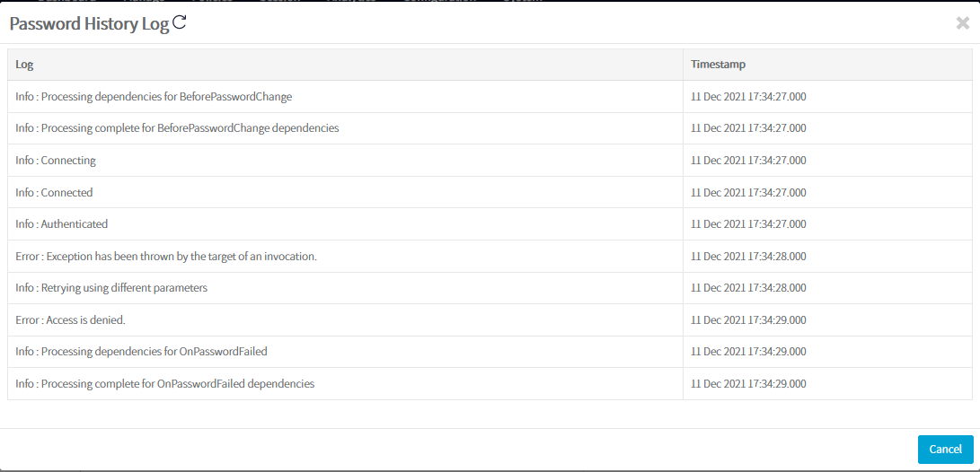980x472 pixels.
Task: Select the 'Processing dependencies for BeforePasswordChange' entry
Action: click(x=154, y=97)
